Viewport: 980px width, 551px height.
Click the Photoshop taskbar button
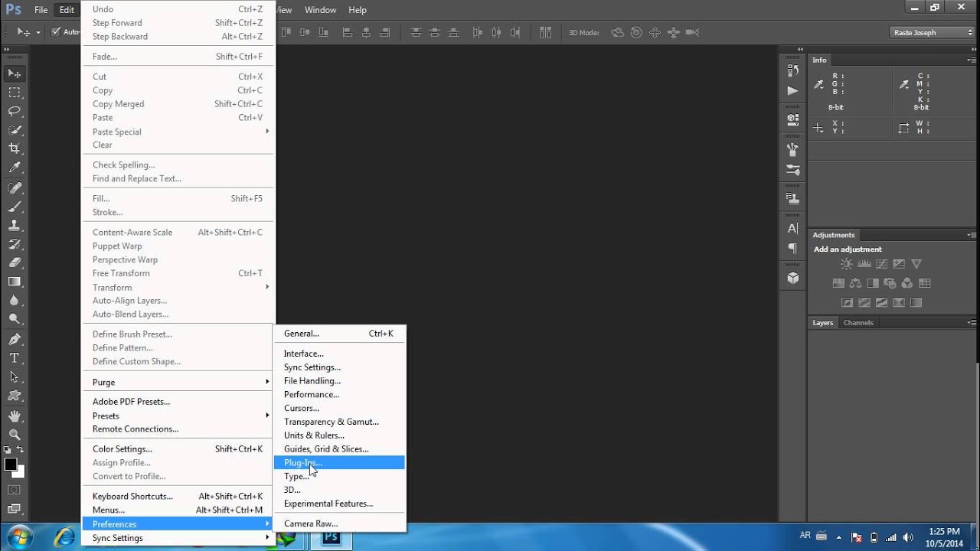pos(331,539)
